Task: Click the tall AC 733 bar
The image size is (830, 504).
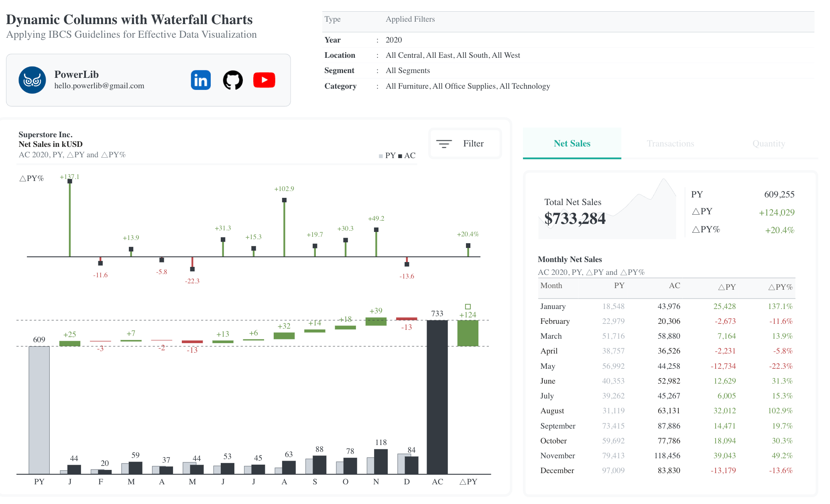Action: pyautogui.click(x=437, y=397)
